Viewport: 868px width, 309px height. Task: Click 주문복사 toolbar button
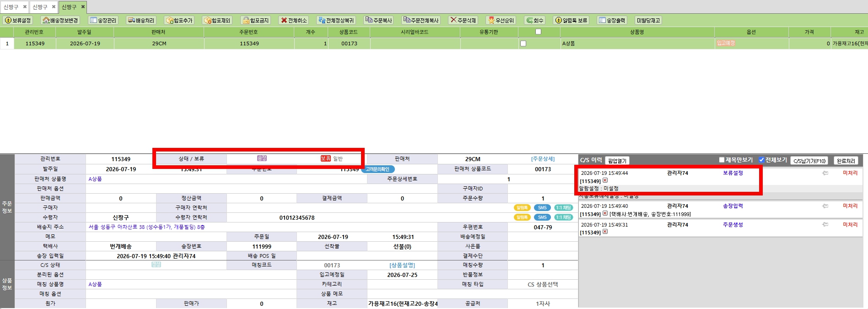[378, 20]
